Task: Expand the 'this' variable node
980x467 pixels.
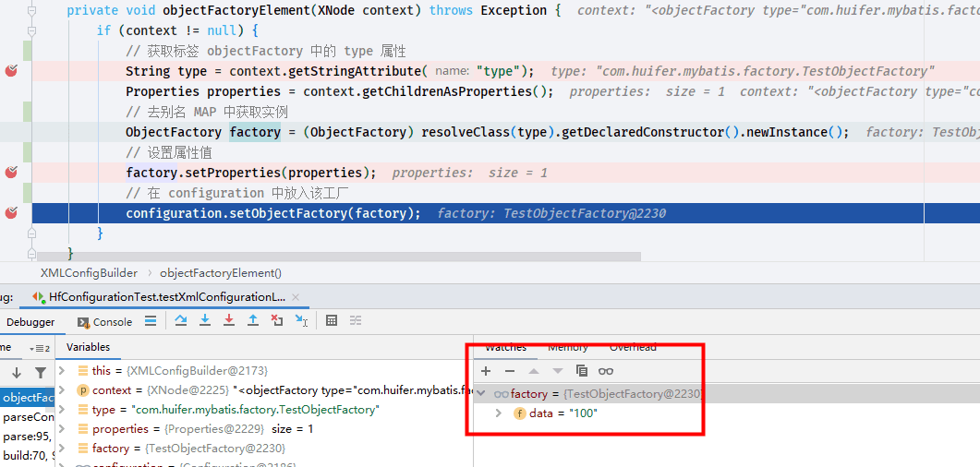Action: click(x=62, y=371)
